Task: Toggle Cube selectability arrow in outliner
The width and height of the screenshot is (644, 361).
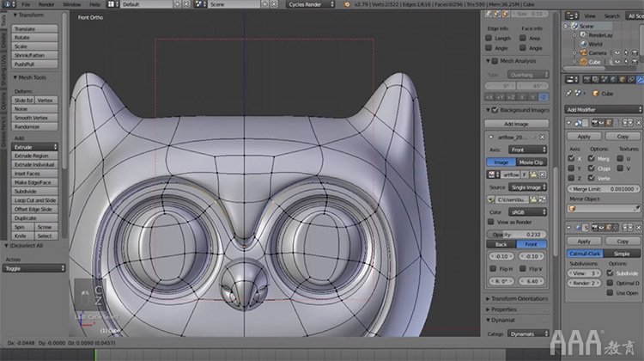Action: [x=626, y=62]
